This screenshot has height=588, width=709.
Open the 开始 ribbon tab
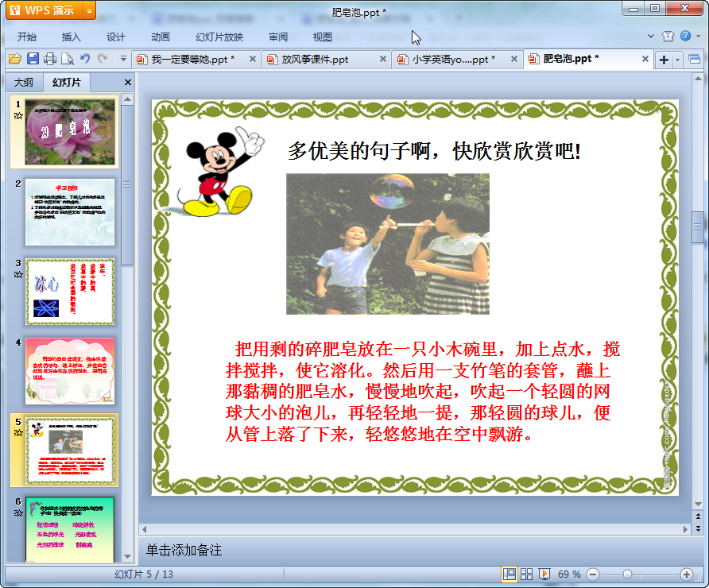[27, 37]
